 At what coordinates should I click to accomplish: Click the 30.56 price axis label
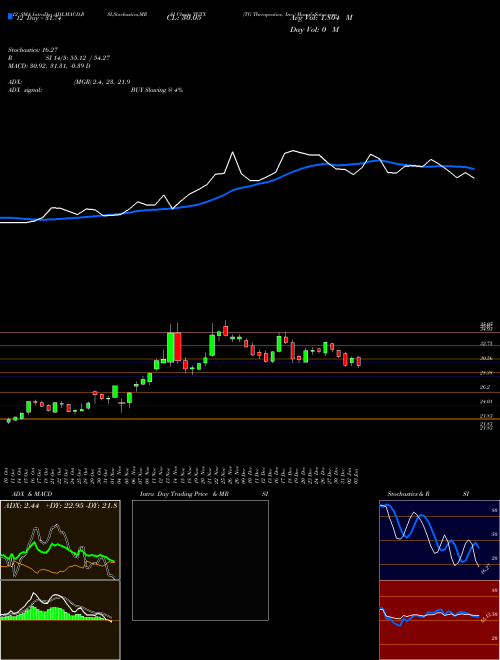pos(487,358)
